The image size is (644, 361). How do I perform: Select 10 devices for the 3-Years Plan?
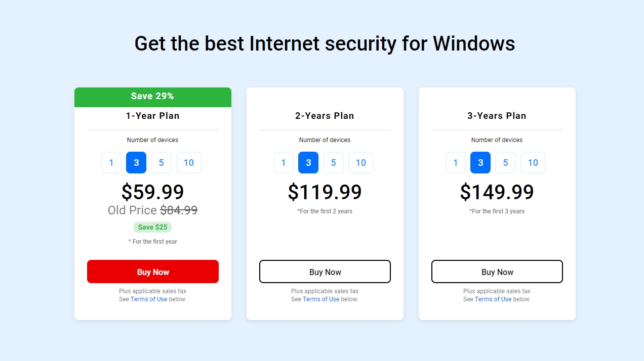point(533,162)
